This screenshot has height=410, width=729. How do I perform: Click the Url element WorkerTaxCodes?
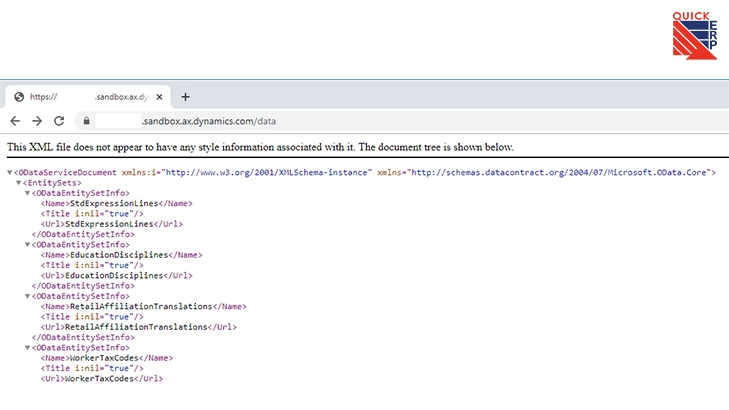pyautogui.click(x=102, y=379)
